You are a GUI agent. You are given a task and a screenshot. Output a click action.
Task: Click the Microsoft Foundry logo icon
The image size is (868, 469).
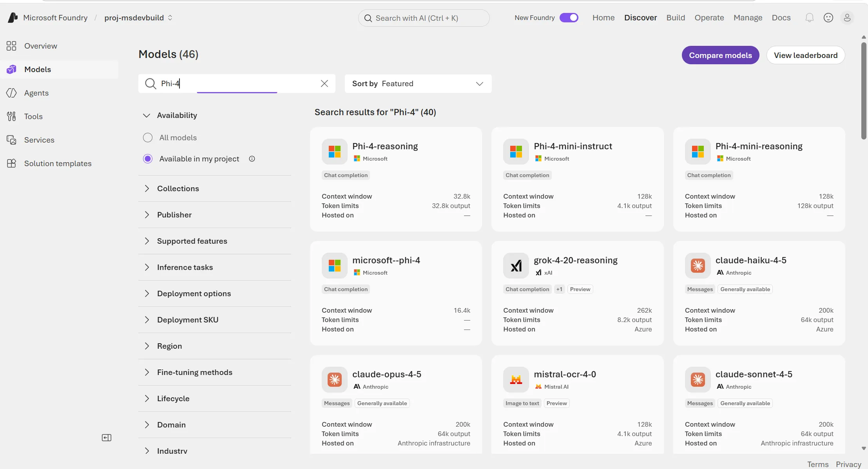click(13, 18)
